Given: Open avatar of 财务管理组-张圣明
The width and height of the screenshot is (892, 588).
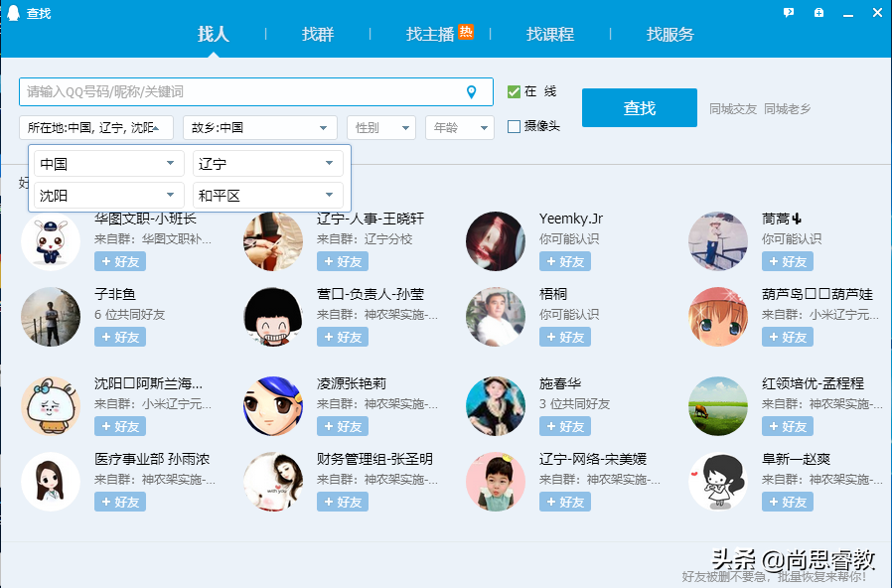Looking at the screenshot, I should pyautogui.click(x=273, y=482).
